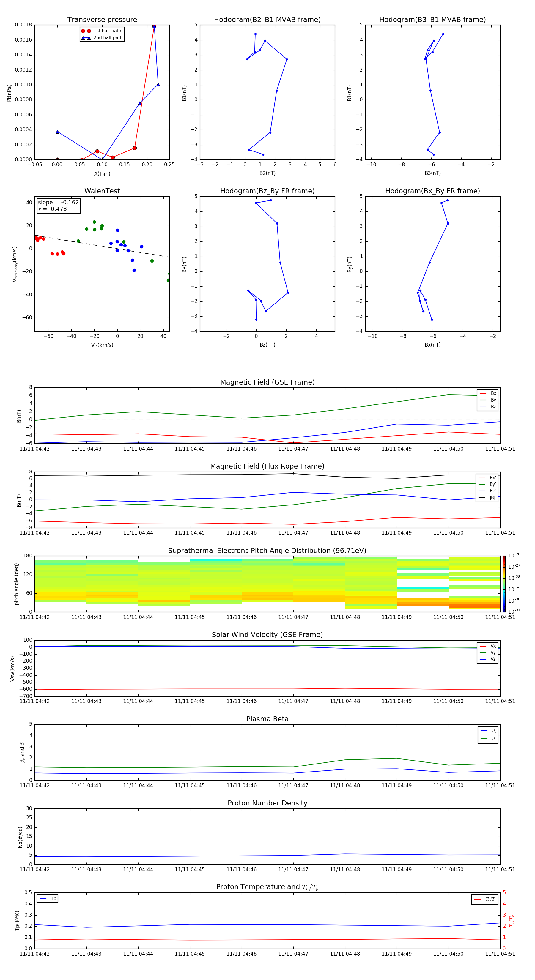Click the 'Magnetic Field (Flux Rope Frame)' title
This screenshot has width=535, height=980.
click(x=267, y=467)
